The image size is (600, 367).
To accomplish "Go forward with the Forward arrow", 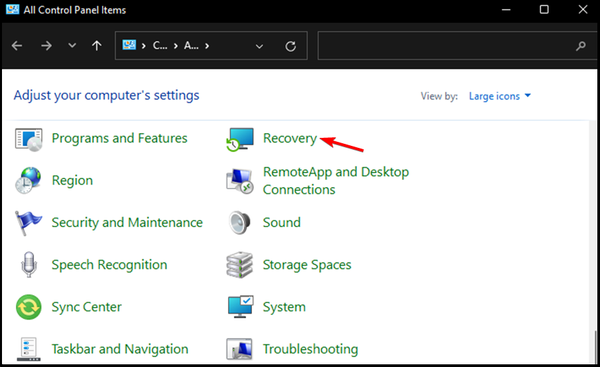I will 46,46.
